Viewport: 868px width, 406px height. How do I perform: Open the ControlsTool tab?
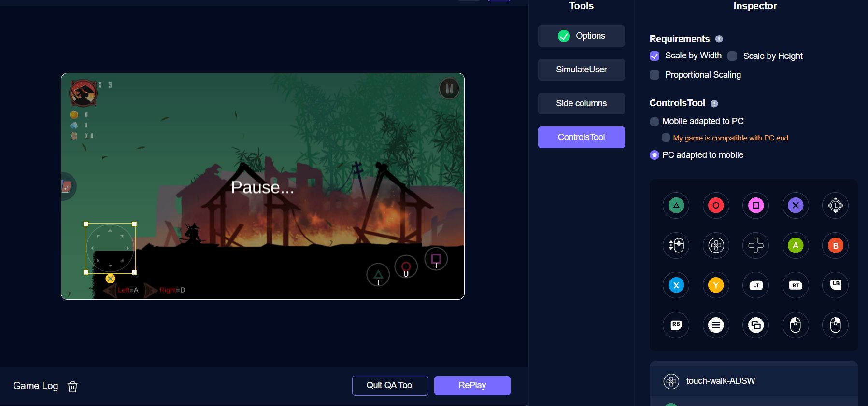[x=581, y=137]
